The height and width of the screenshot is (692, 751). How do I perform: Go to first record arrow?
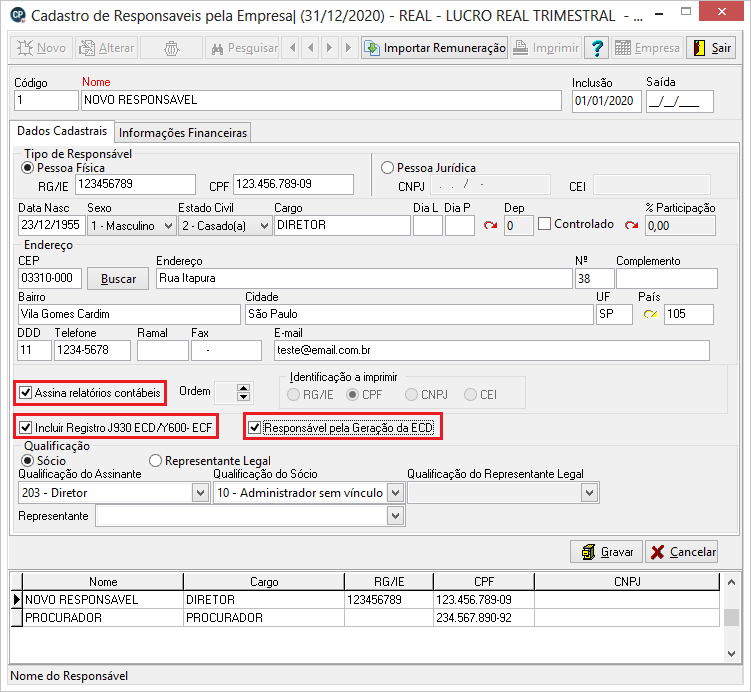tap(292, 48)
